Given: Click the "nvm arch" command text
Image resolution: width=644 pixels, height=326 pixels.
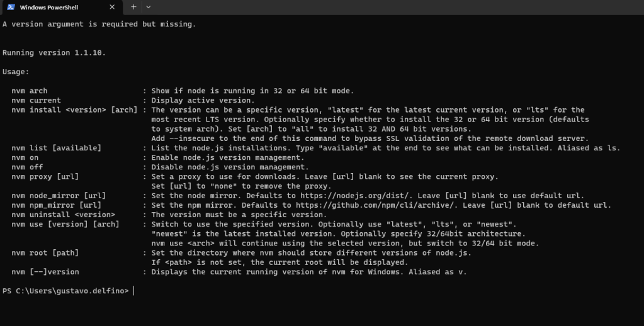Looking at the screenshot, I should pos(29,91).
